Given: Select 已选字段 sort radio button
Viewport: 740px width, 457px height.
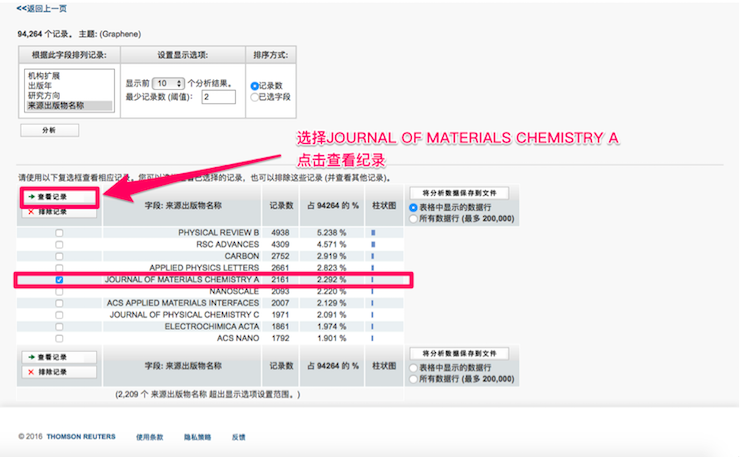Looking at the screenshot, I should tap(255, 97).
